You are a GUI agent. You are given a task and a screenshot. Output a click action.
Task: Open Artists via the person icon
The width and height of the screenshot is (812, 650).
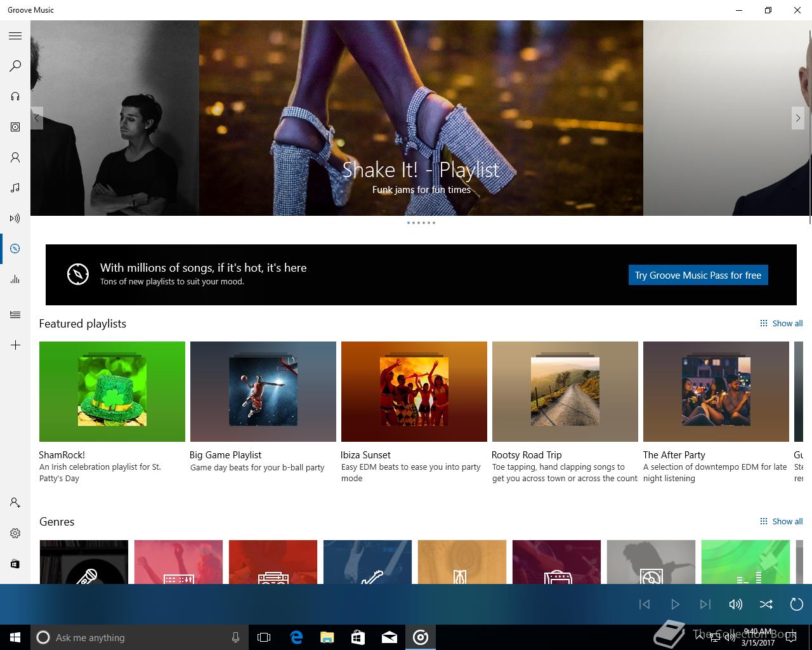(x=15, y=157)
